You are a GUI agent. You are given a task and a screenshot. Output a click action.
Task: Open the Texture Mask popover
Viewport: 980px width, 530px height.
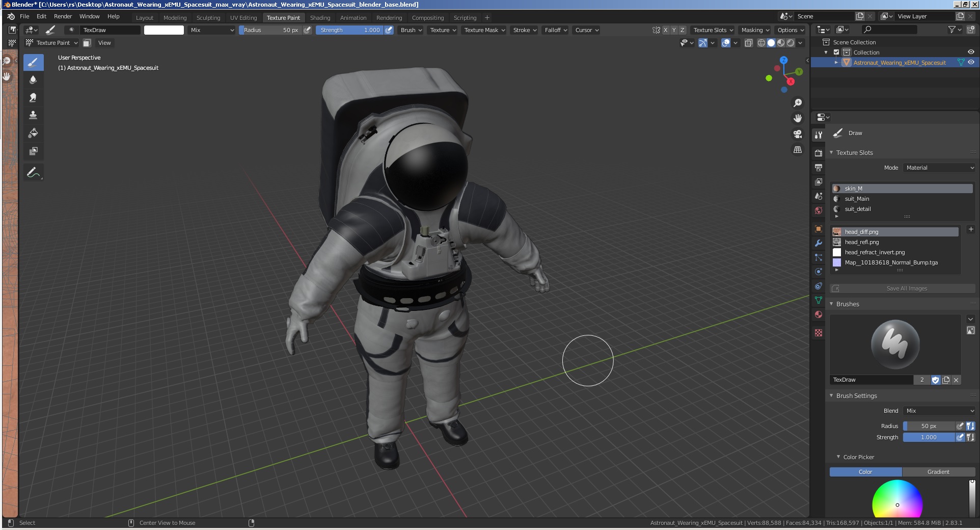[484, 30]
